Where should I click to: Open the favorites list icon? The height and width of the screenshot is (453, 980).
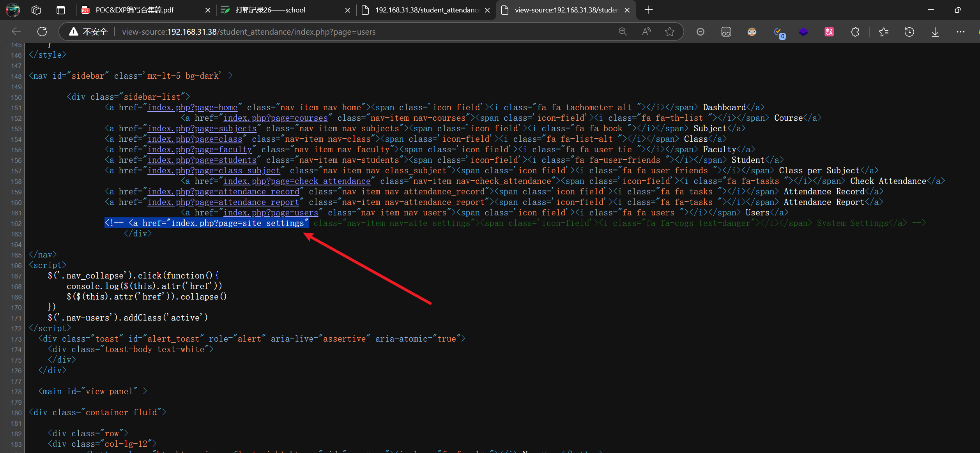click(x=884, y=32)
